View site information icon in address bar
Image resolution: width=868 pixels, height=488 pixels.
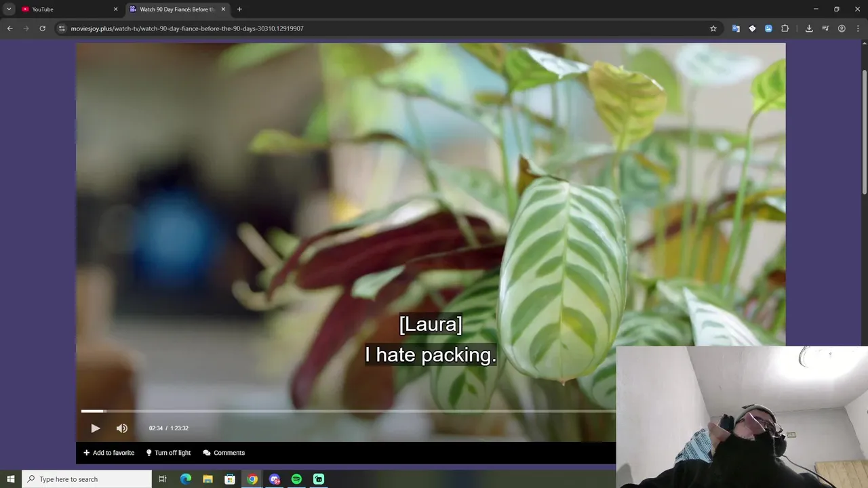[62, 28]
